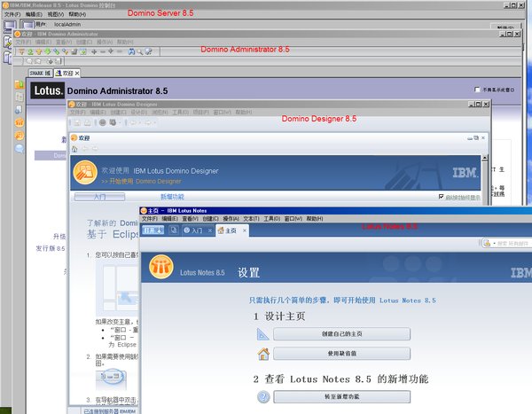Click the 使用缺省值 button
The image size is (532, 414).
coord(342,353)
